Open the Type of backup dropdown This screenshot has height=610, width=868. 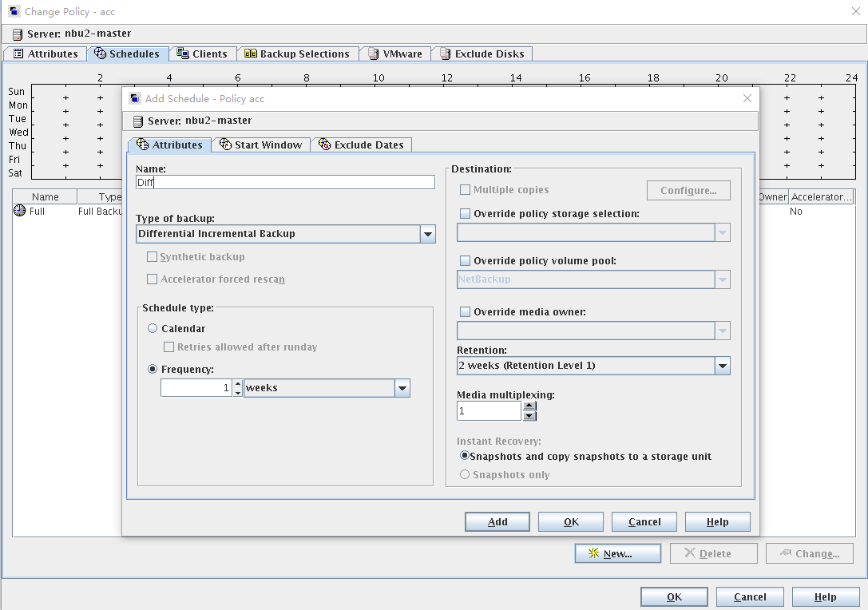pyautogui.click(x=428, y=234)
